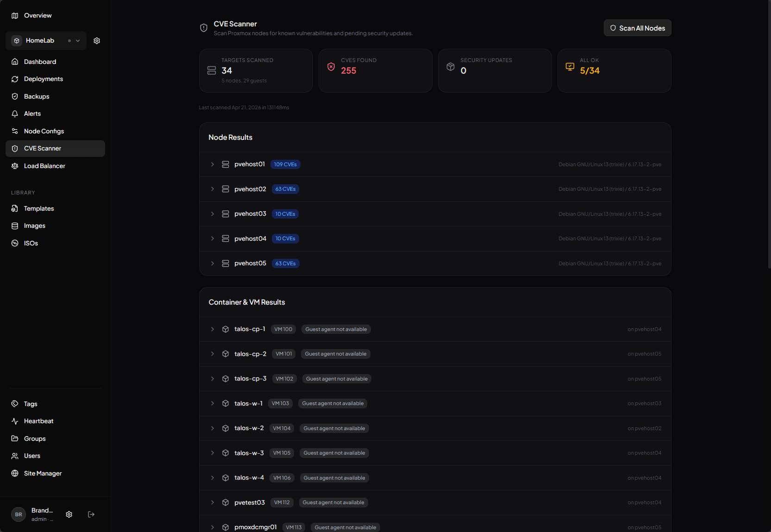Open the HomeLab cluster dropdown
Screen dimensions: 771x532
pos(46,41)
